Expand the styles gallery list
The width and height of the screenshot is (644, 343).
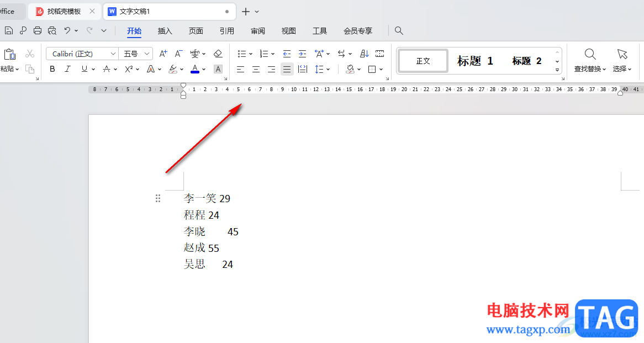pyautogui.click(x=557, y=70)
